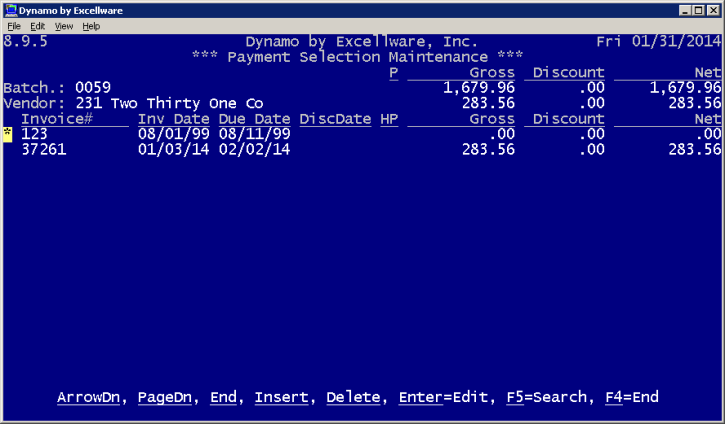Select invoice number 123

tap(34, 134)
